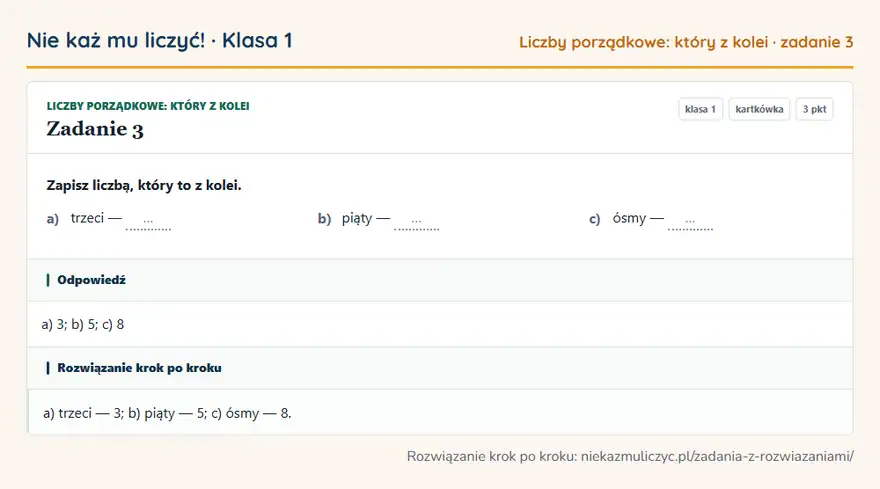Click the green 'LICZBY PORZĄDKOWE: KTÓRY Z KOLEI' label
880x489 pixels.
(148, 106)
